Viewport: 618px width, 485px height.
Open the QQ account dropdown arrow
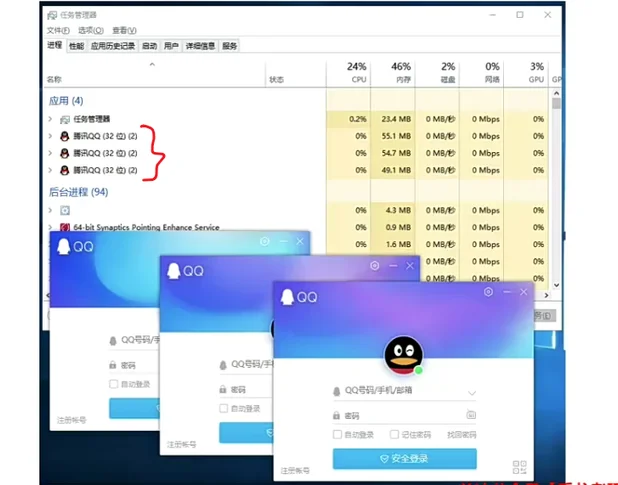point(471,393)
